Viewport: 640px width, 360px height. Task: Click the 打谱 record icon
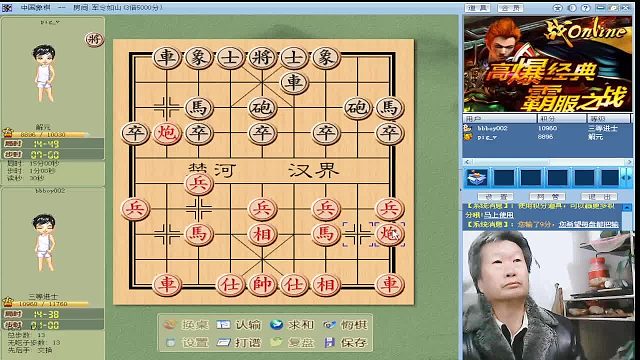223,342
